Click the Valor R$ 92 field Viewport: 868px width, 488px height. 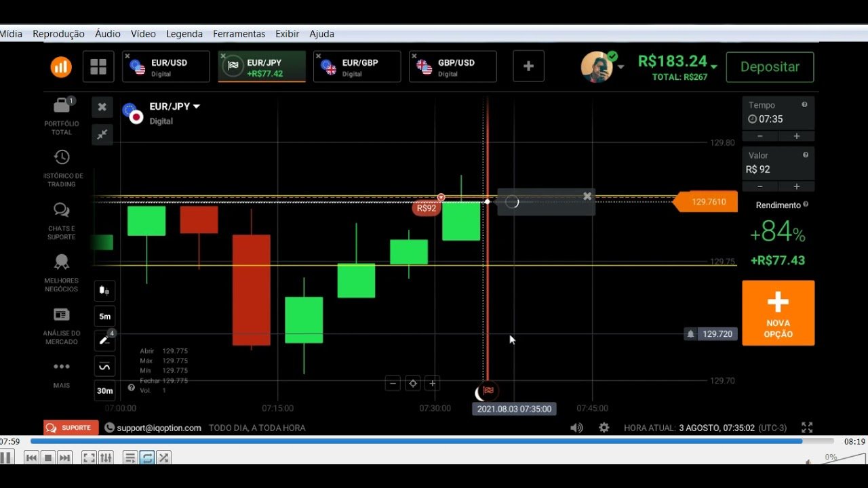tap(778, 163)
